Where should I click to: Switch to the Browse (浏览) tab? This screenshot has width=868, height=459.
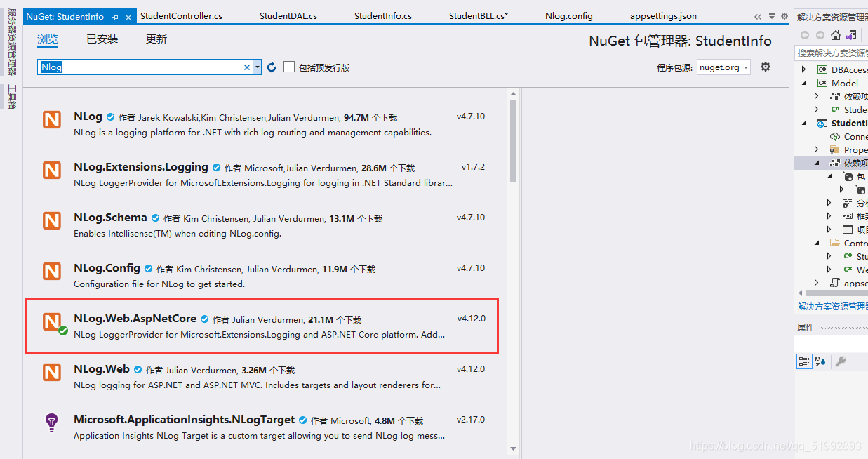[48, 40]
